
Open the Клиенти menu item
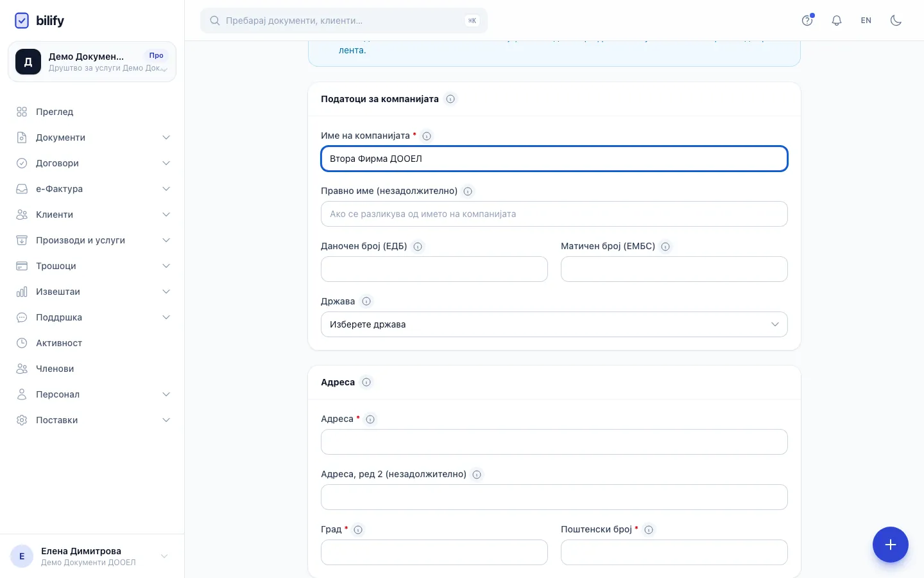coord(92,215)
